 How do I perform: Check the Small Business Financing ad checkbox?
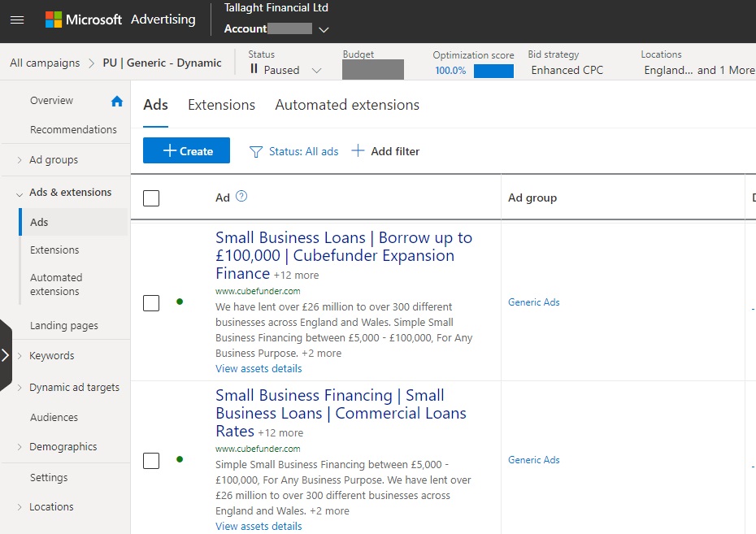[x=151, y=461]
